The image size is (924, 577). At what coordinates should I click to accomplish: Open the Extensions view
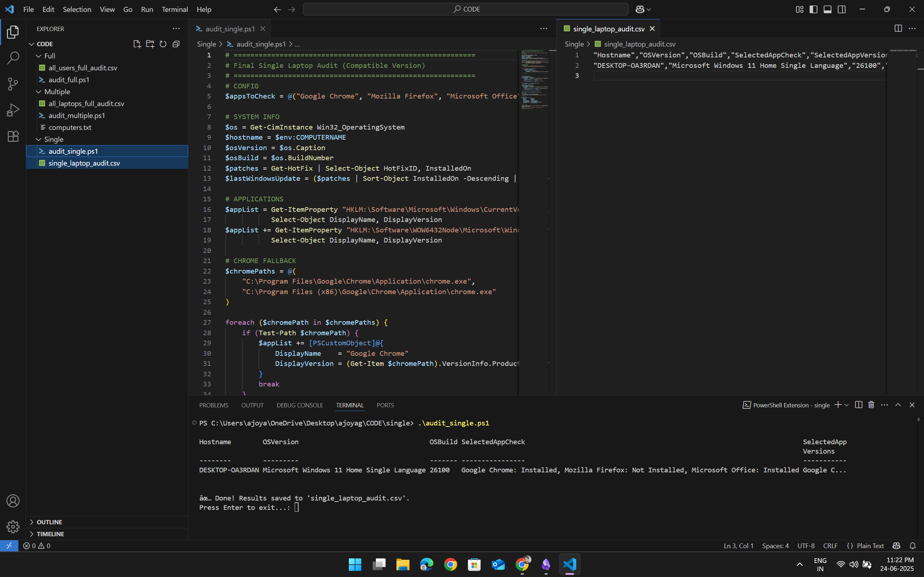[13, 136]
